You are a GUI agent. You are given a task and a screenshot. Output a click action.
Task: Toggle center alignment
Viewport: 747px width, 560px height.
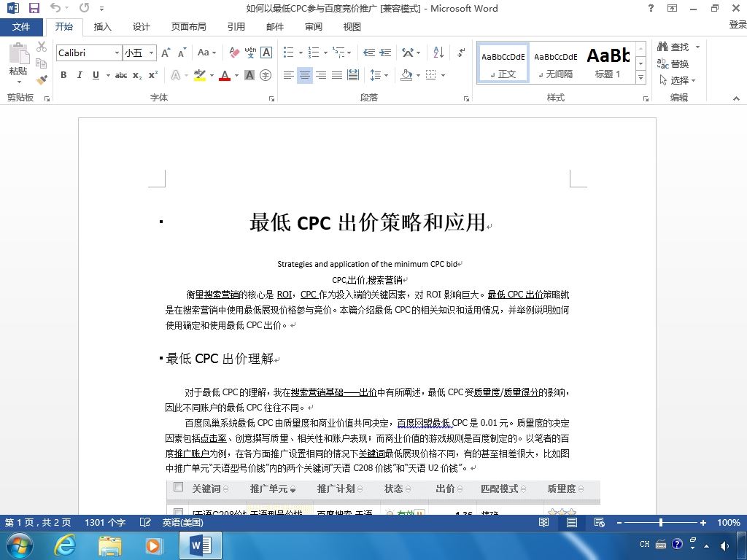[305, 75]
